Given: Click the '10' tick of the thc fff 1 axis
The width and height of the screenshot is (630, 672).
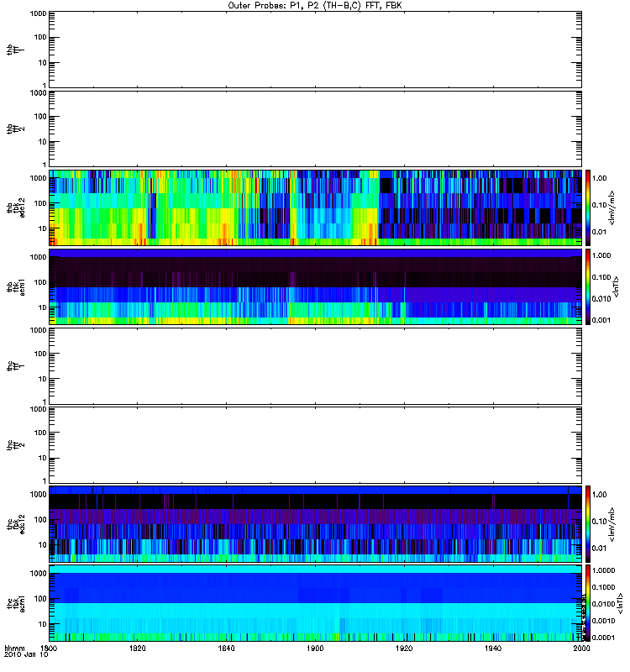Looking at the screenshot, I should coord(43,379).
